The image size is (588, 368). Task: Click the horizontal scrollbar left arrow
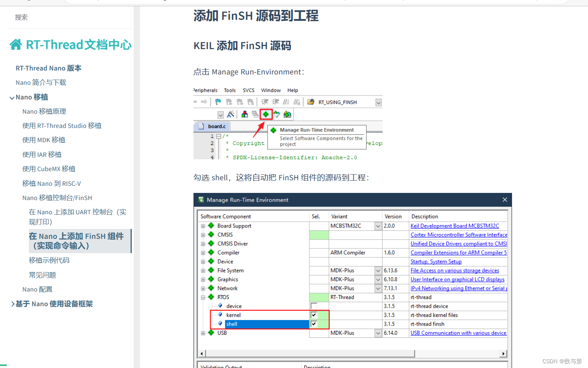coord(202,354)
